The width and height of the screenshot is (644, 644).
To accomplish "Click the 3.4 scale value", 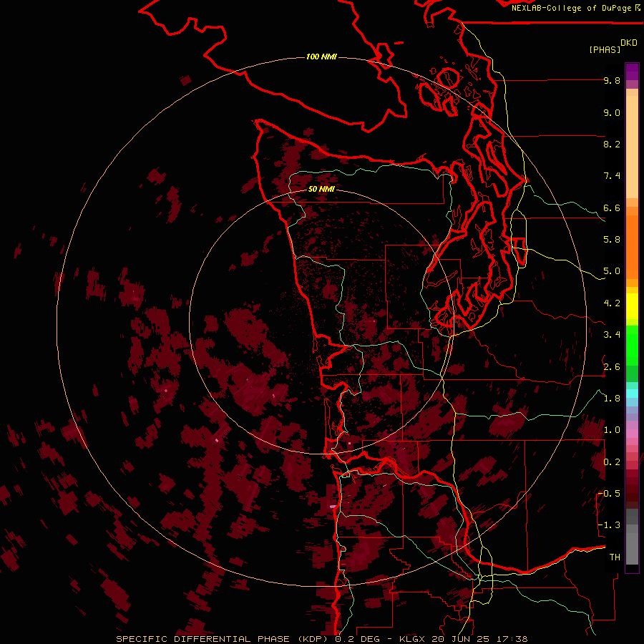I will (612, 335).
